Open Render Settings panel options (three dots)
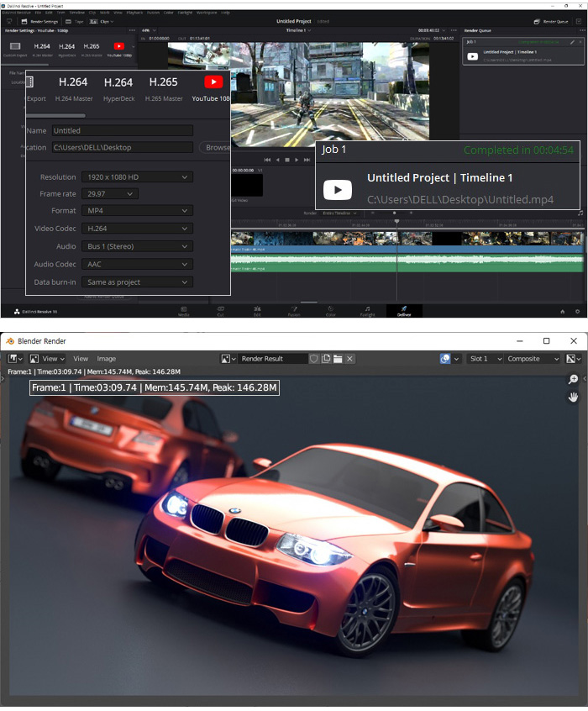The height and width of the screenshot is (711, 588). (132, 30)
